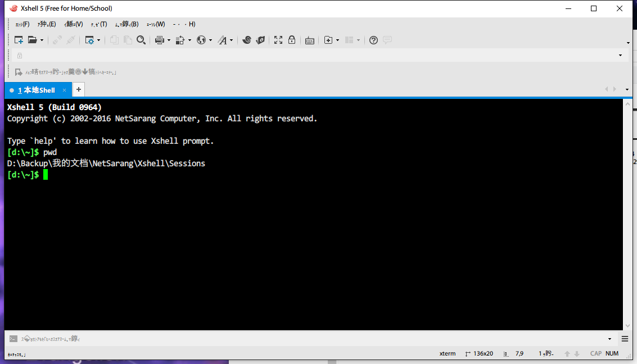The width and height of the screenshot is (637, 364).
Task: Open the compose bar hamburger menu
Action: 625,339
